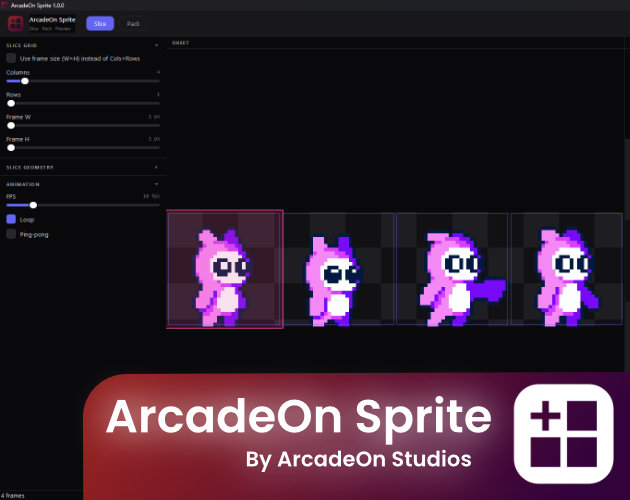630x500 pixels.
Task: Click the SHEET panel header label
Action: pyautogui.click(x=180, y=43)
